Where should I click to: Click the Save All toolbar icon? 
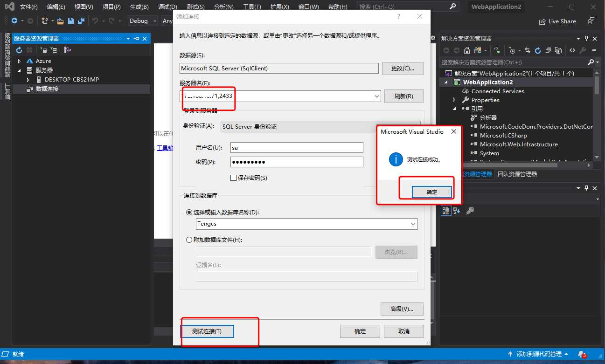pyautogui.click(x=81, y=21)
